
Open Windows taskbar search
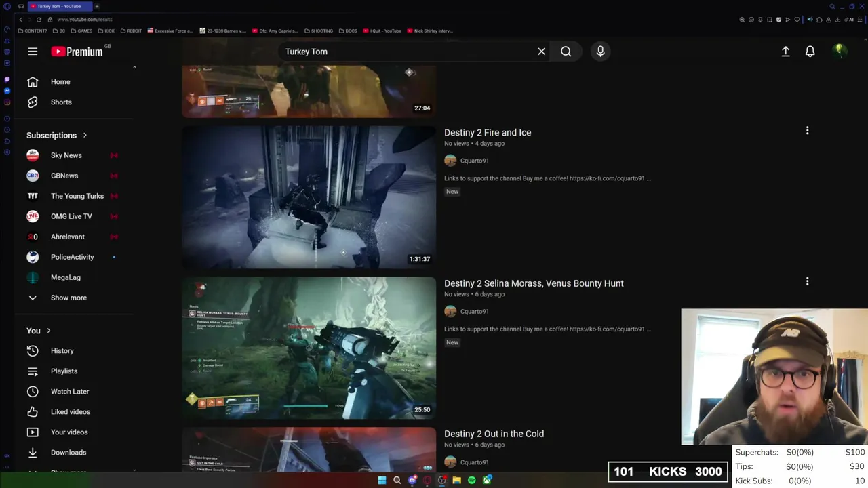[397, 481]
